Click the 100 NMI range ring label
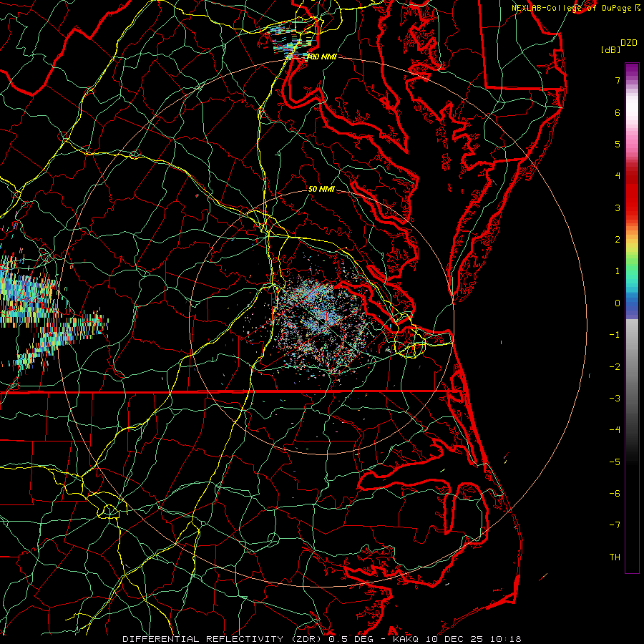The height and width of the screenshot is (644, 644). (321, 57)
